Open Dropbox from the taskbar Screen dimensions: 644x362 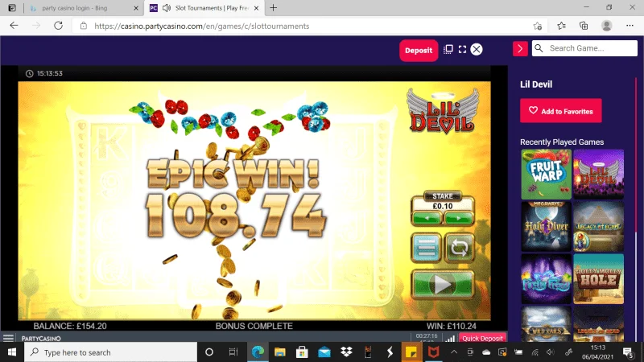coord(346,352)
